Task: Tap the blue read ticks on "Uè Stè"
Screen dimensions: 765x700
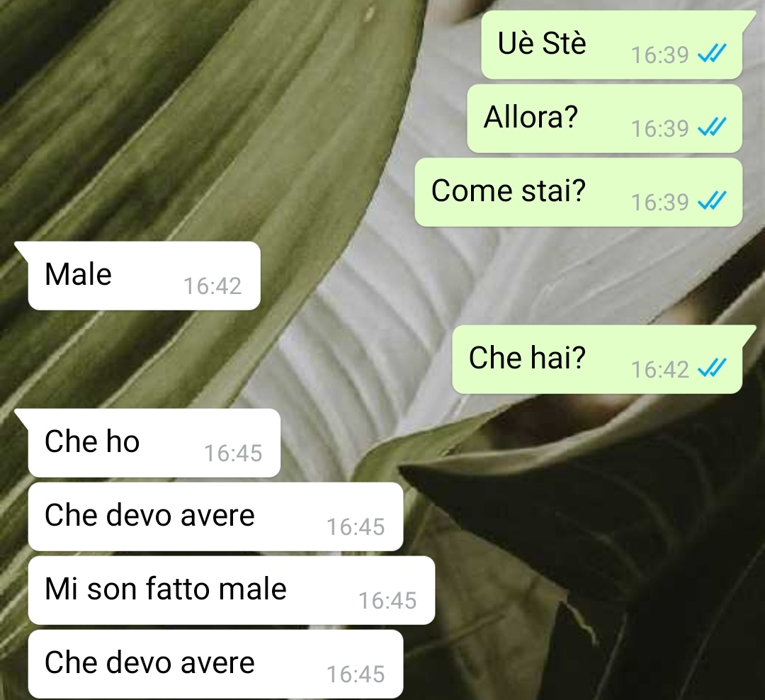Action: (x=712, y=53)
